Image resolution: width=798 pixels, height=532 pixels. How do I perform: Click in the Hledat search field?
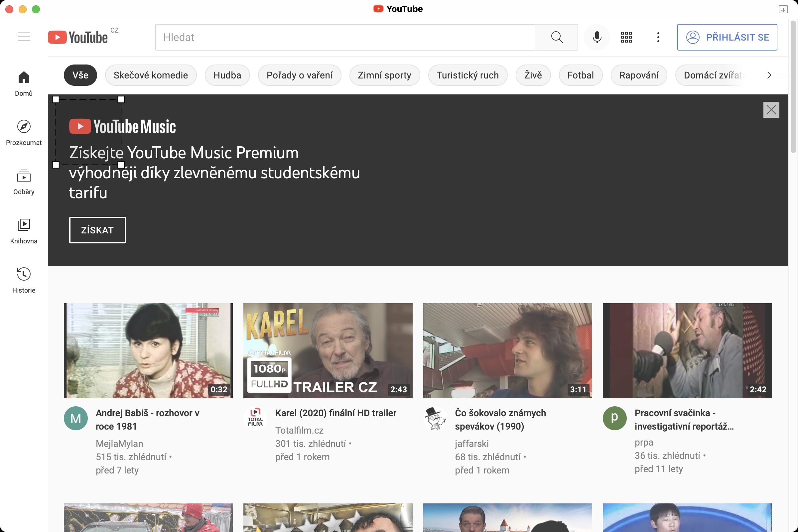click(345, 37)
